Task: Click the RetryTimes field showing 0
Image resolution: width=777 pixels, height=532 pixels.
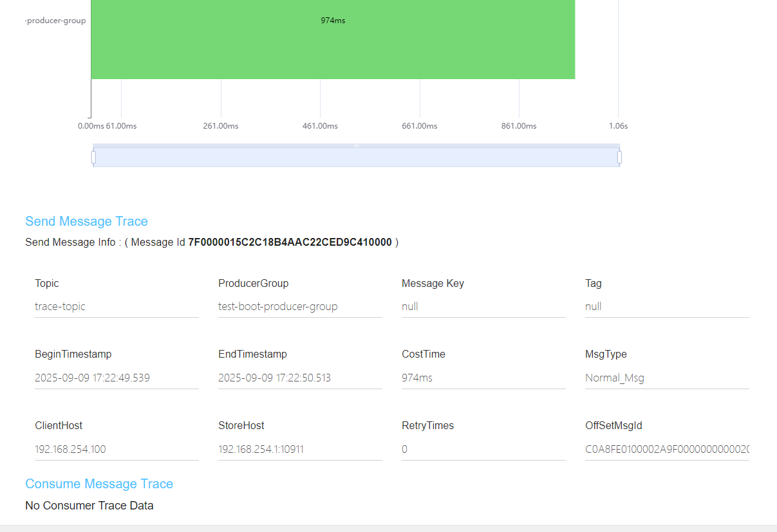Action: 483,450
